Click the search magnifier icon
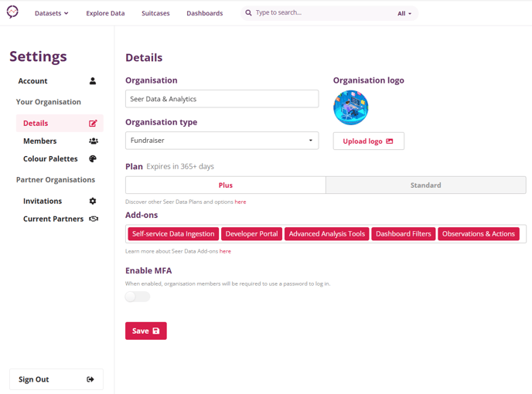 pyautogui.click(x=249, y=13)
